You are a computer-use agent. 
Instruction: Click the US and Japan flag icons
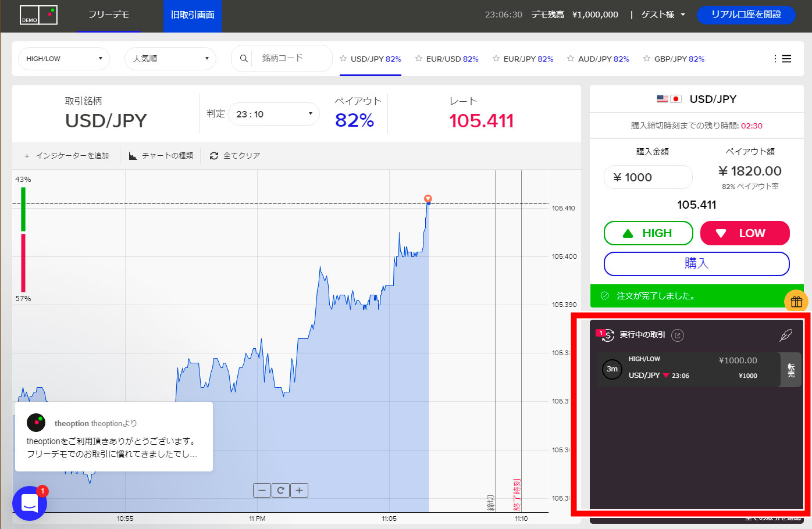[x=669, y=99]
